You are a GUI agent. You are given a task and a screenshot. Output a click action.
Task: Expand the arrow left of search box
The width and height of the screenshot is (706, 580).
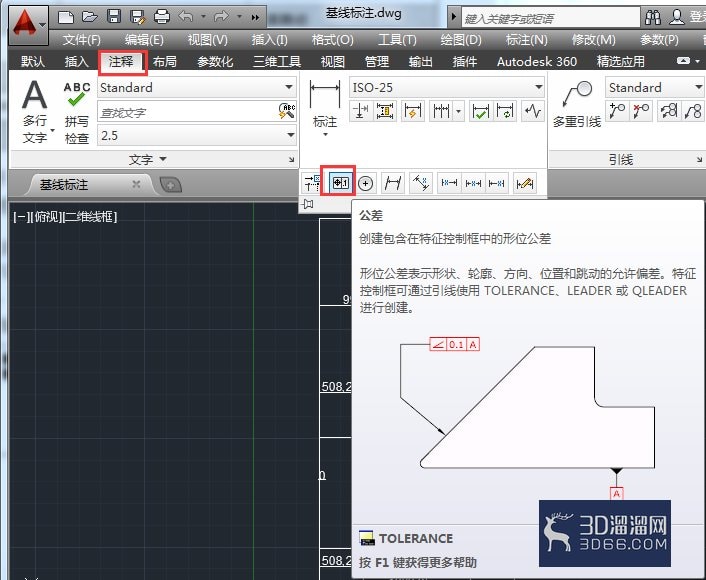point(453,18)
